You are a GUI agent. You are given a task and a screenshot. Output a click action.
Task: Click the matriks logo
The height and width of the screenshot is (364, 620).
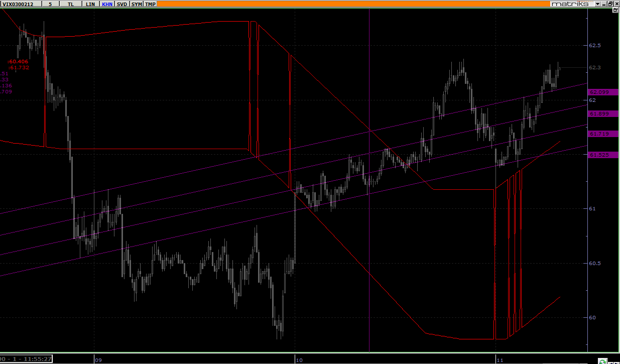coord(572,4)
